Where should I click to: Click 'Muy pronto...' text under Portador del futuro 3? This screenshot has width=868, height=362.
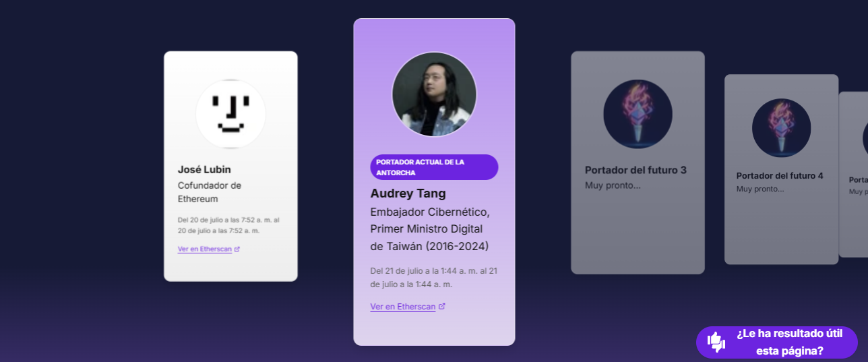click(613, 185)
